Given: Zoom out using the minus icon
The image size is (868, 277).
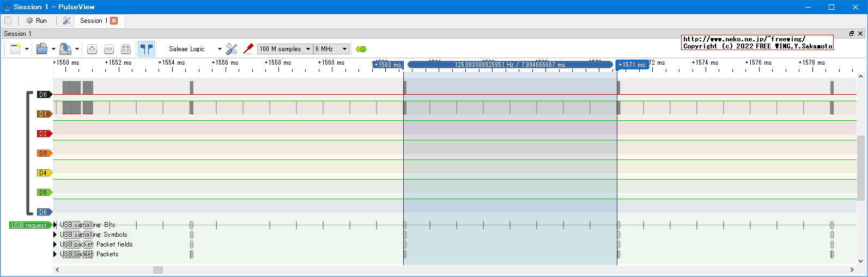Looking at the screenshot, I should (x=109, y=49).
